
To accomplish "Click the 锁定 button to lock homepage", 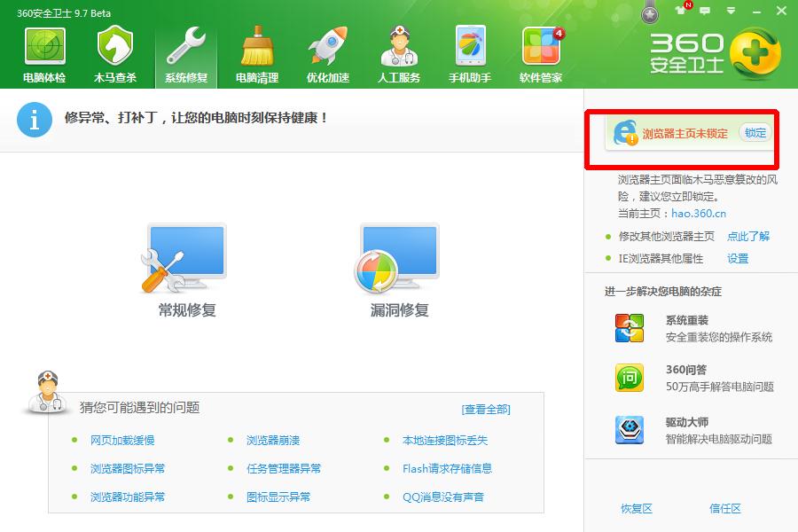I will coord(755,133).
